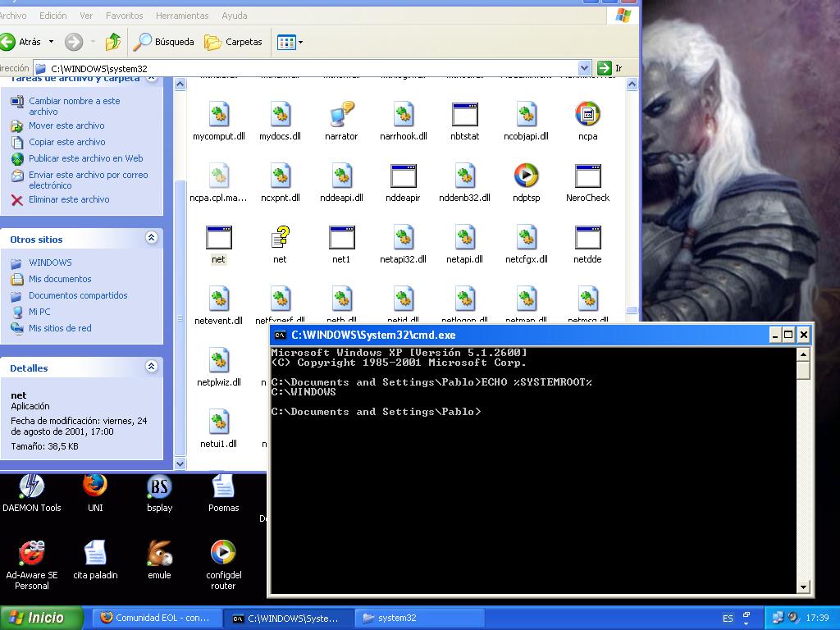The width and height of the screenshot is (840, 630).
Task: Collapse the Otros sitios panel
Action: (x=152, y=238)
